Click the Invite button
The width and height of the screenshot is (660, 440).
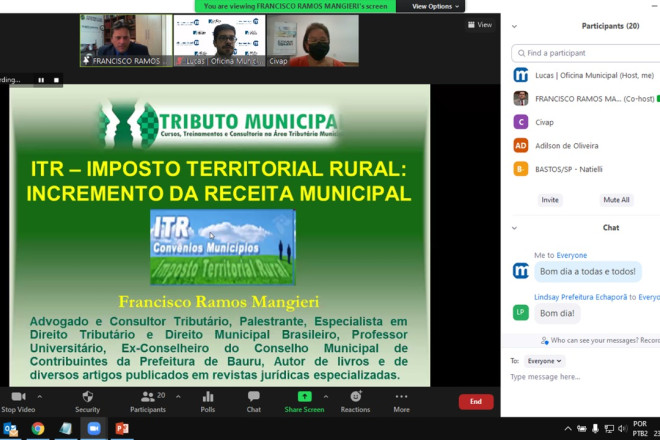click(x=550, y=200)
